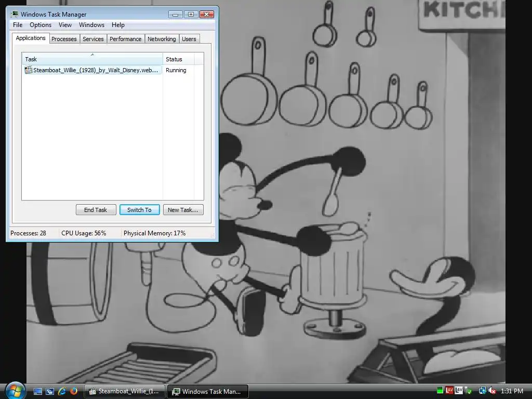
Task: Click the New Task... button
Action: [x=183, y=210]
